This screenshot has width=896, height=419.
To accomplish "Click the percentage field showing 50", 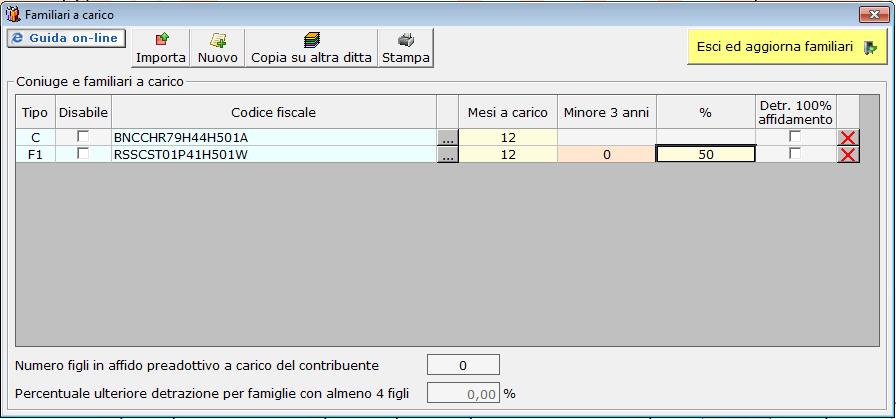I will 705,155.
